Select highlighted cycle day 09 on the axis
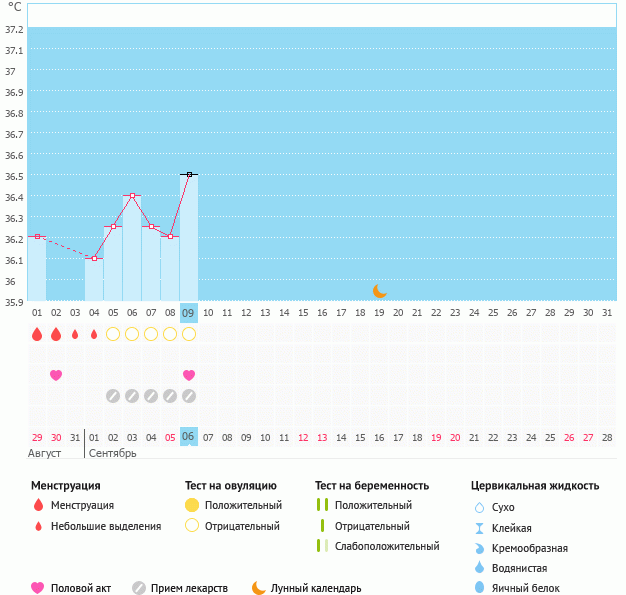The height and width of the screenshot is (595, 626). point(189,313)
